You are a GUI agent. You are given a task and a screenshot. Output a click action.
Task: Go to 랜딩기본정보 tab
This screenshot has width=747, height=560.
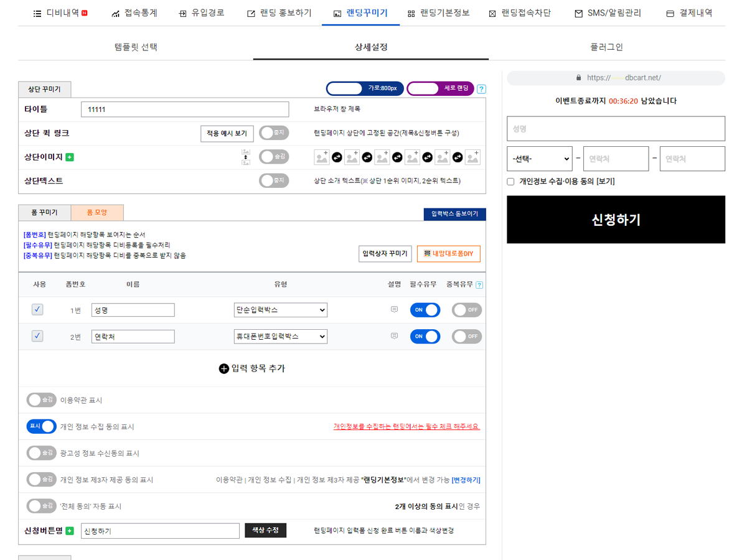click(x=439, y=13)
